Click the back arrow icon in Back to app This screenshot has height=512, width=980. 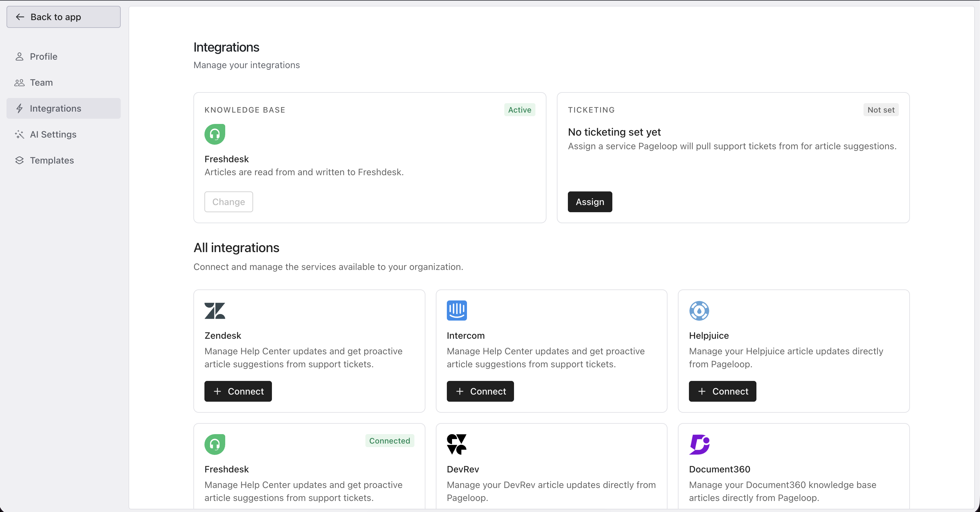(20, 17)
